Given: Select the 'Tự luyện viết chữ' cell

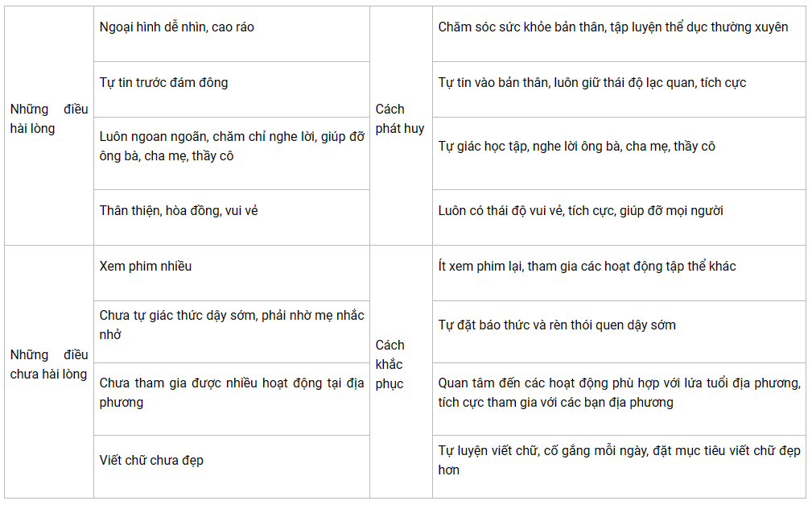Looking at the screenshot, I should click(619, 466).
